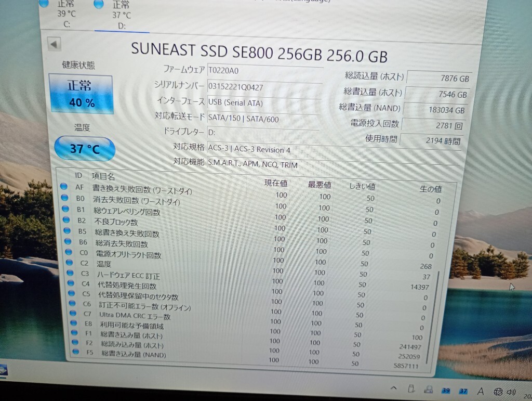The image size is (532, 401).
Task: Click status dot of attribute F5 row
Action: pos(76,352)
